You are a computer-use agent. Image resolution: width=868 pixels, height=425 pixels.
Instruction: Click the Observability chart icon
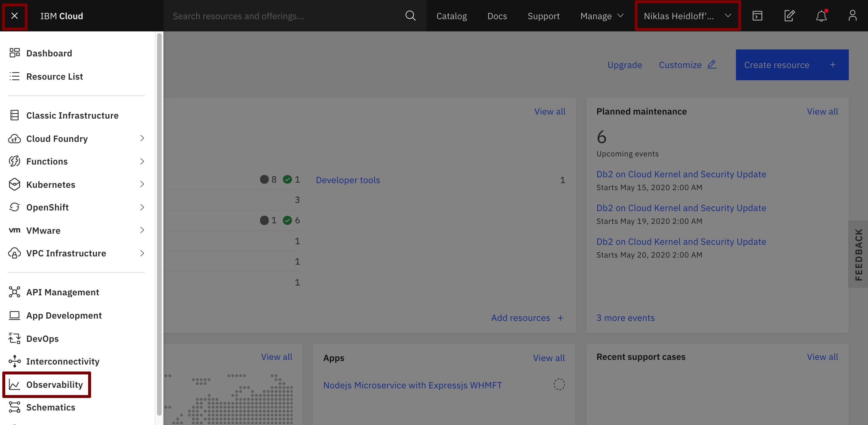[15, 384]
